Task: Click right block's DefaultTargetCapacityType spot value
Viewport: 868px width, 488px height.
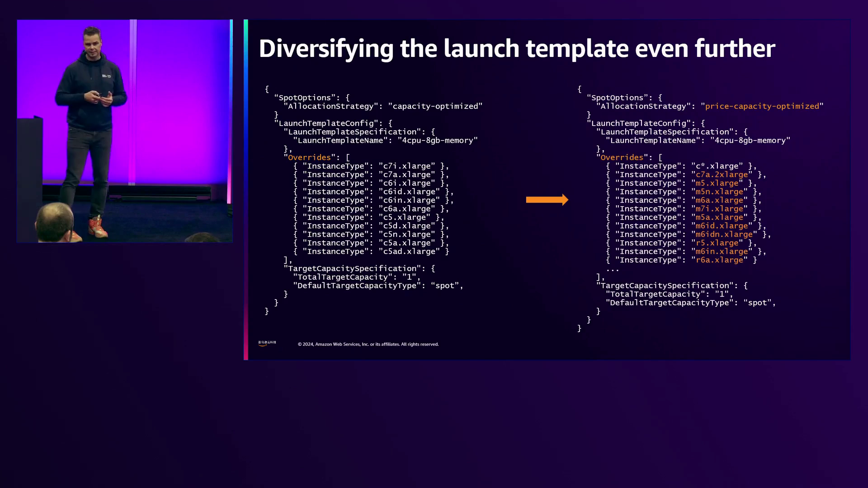Action: [757, 303]
